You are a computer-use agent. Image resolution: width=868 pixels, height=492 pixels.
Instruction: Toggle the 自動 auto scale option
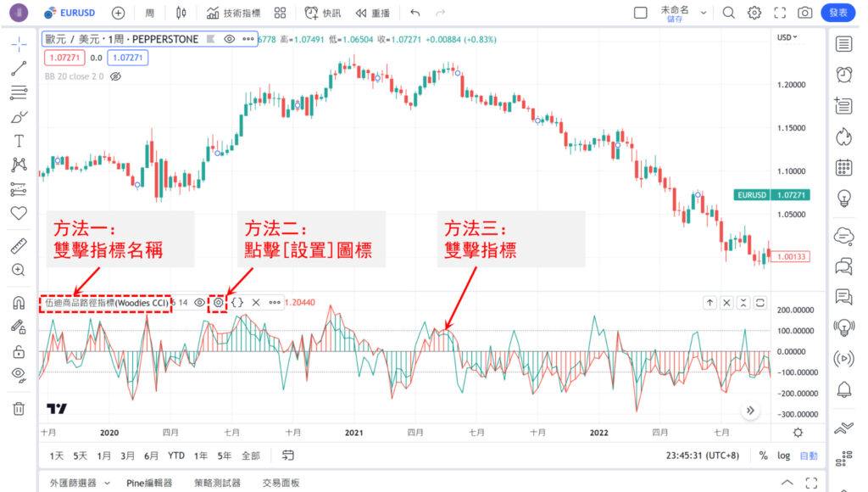[809, 456]
